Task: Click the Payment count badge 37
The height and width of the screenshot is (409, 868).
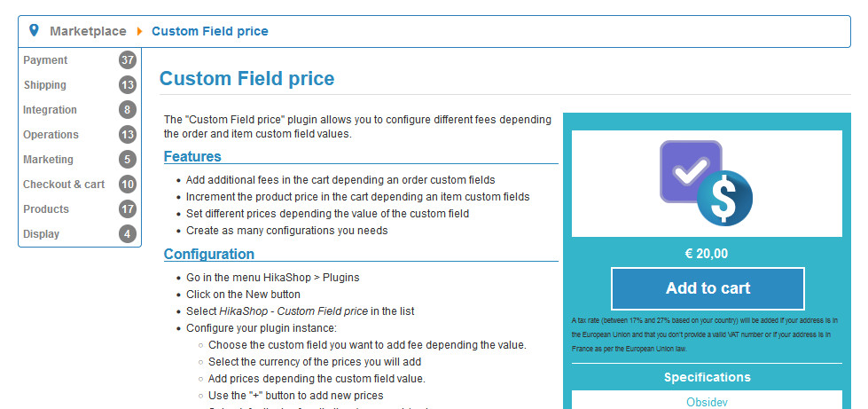Action: pyautogui.click(x=128, y=59)
